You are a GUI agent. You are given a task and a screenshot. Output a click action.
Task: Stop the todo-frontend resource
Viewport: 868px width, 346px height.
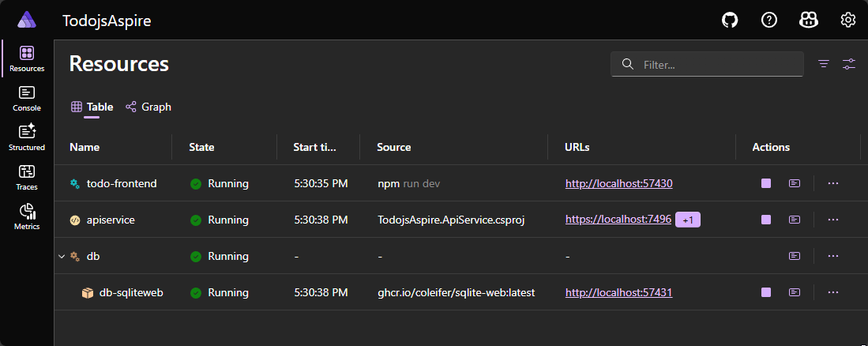click(x=766, y=183)
